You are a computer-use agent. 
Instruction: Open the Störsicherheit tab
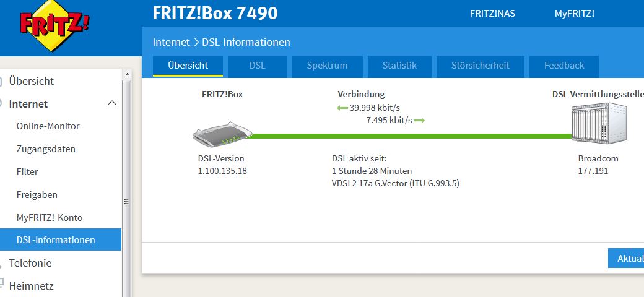(480, 66)
